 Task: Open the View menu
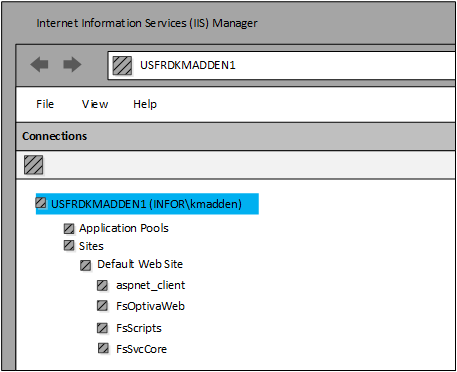pyautogui.click(x=95, y=104)
